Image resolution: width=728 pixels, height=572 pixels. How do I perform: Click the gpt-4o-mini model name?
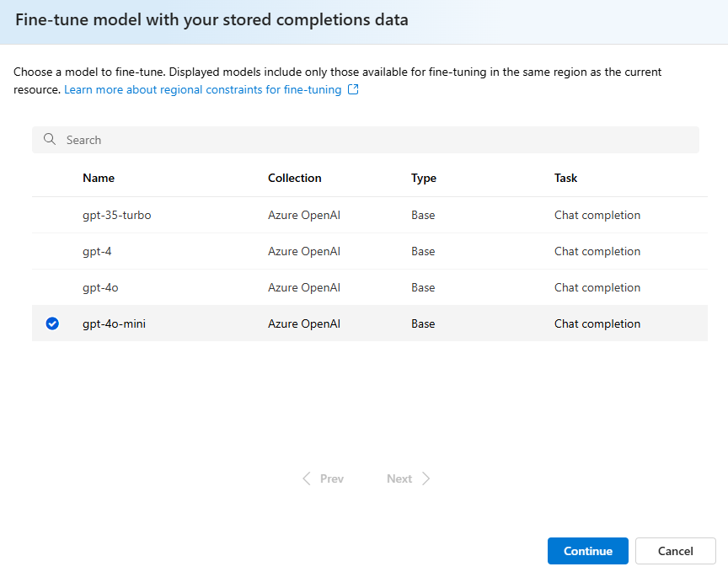click(x=114, y=323)
